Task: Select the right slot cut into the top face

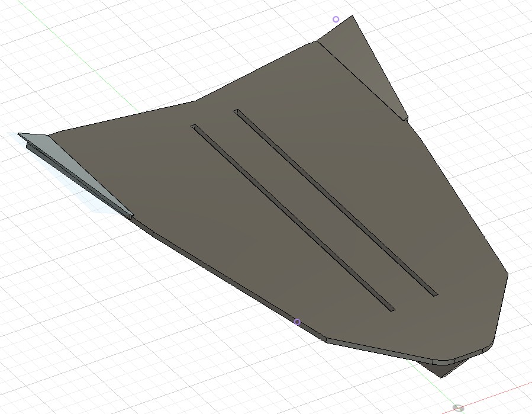Action: 336,202
